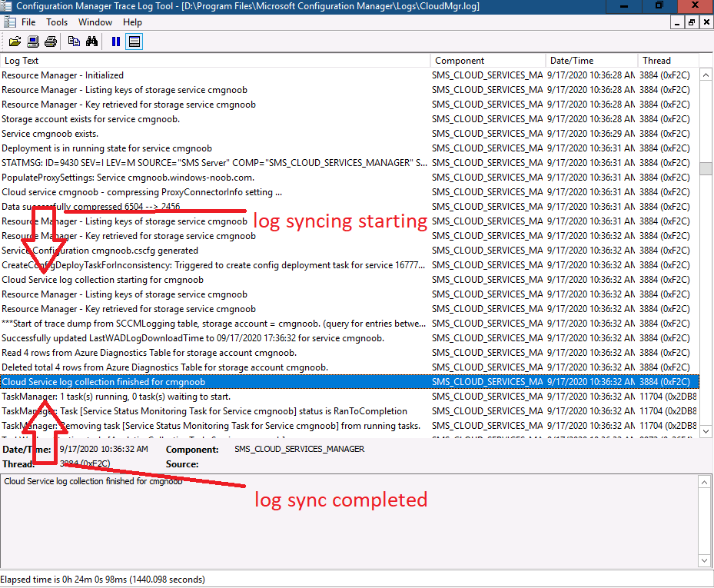
Task: Sort by the Component column header
Action: (x=488, y=61)
